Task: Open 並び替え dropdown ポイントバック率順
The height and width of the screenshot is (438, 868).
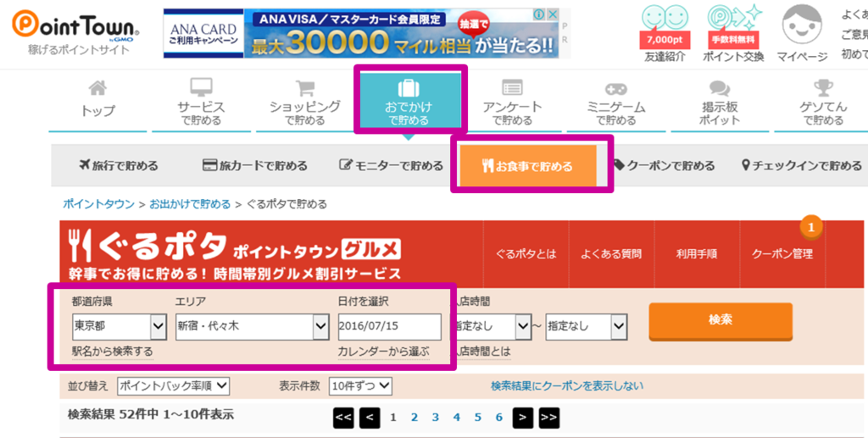Action: tap(173, 386)
